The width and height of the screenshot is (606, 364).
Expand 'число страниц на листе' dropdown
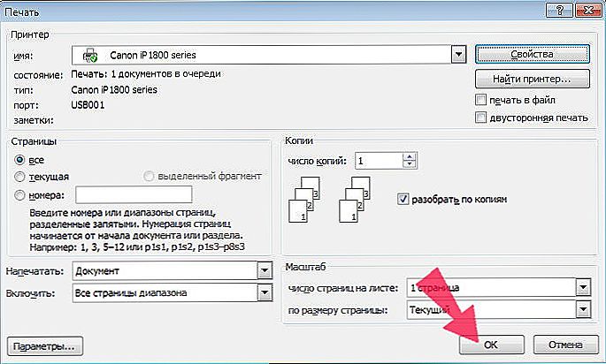(583, 287)
